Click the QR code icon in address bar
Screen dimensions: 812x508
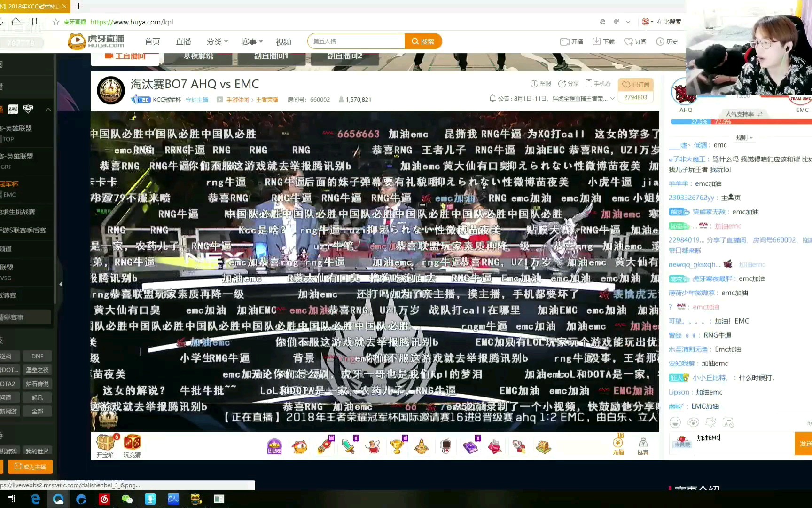point(616,22)
